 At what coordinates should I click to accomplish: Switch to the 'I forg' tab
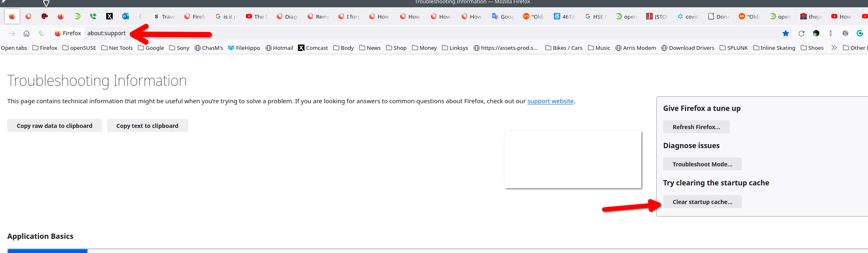click(349, 17)
